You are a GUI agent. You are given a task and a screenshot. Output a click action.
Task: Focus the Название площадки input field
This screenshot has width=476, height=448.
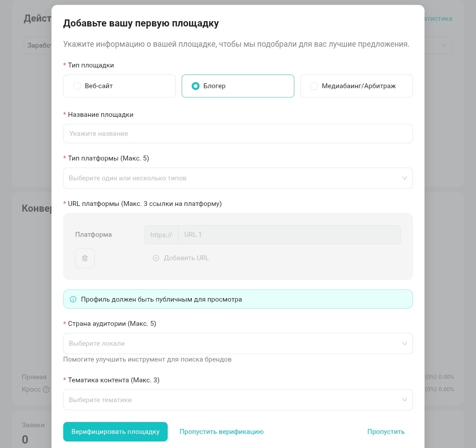(x=238, y=134)
